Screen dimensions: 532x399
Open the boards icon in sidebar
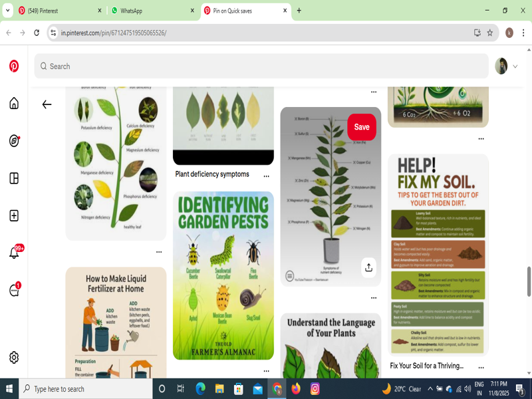point(14,178)
